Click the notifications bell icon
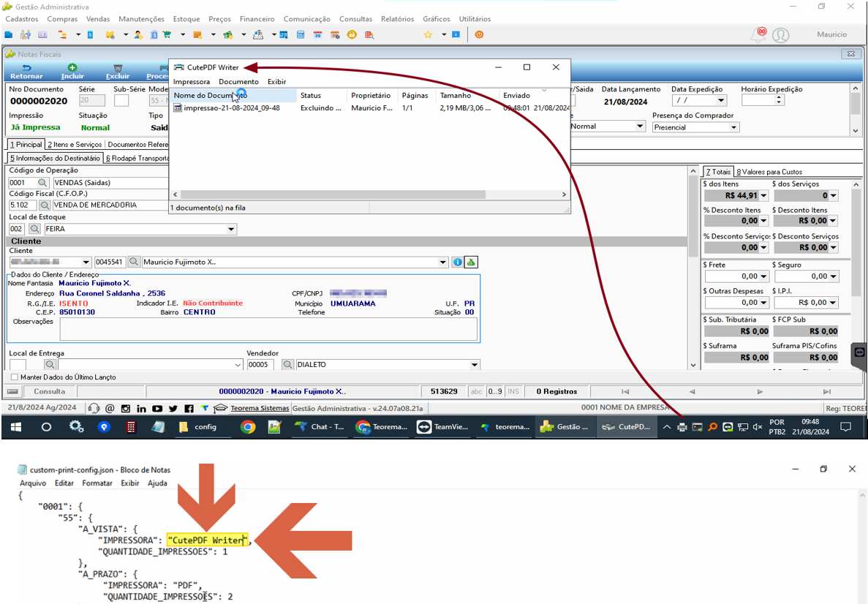This screenshot has width=868, height=604. click(x=758, y=34)
